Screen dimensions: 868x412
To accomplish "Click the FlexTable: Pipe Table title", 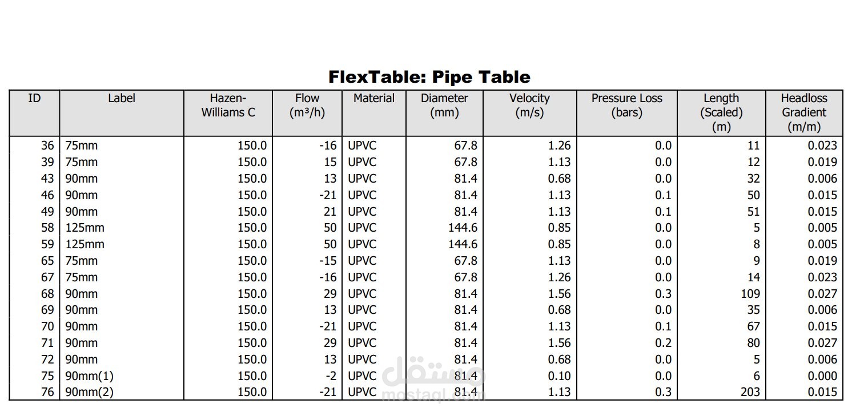I will (429, 77).
